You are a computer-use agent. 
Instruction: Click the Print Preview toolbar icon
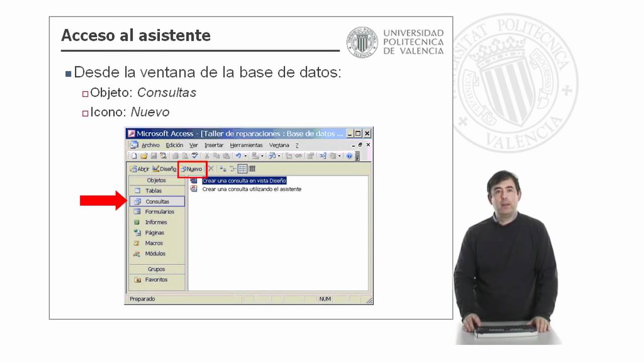coord(185,156)
